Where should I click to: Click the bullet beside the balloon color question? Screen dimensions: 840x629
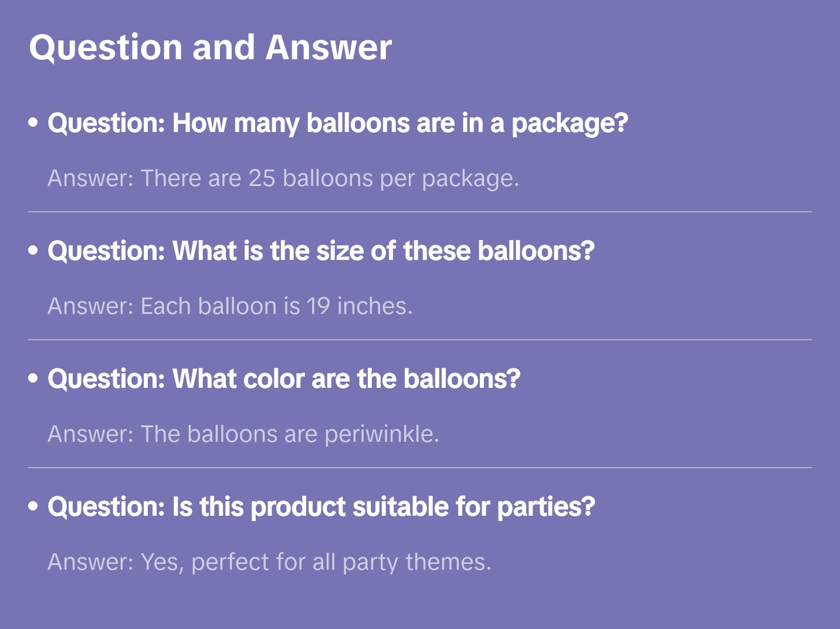33,378
